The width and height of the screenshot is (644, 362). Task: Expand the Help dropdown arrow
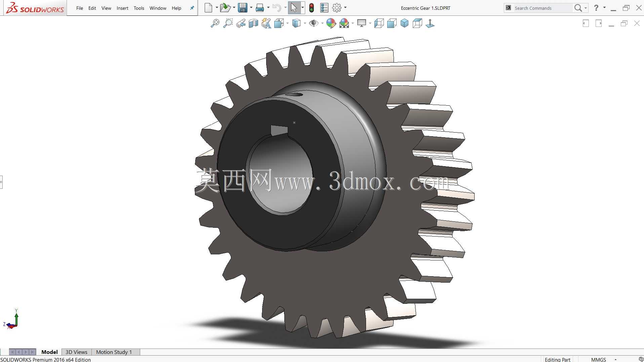point(604,7)
